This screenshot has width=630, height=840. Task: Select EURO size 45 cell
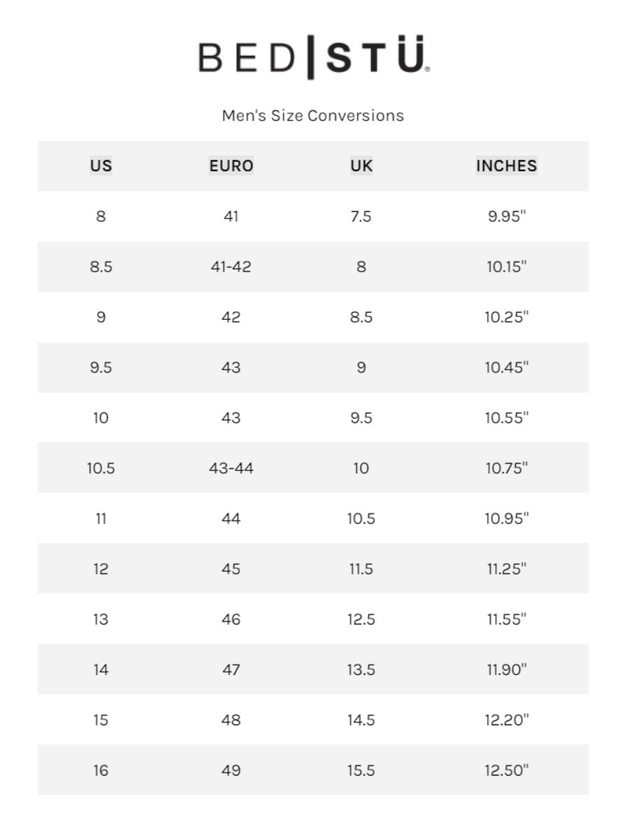coord(231,569)
